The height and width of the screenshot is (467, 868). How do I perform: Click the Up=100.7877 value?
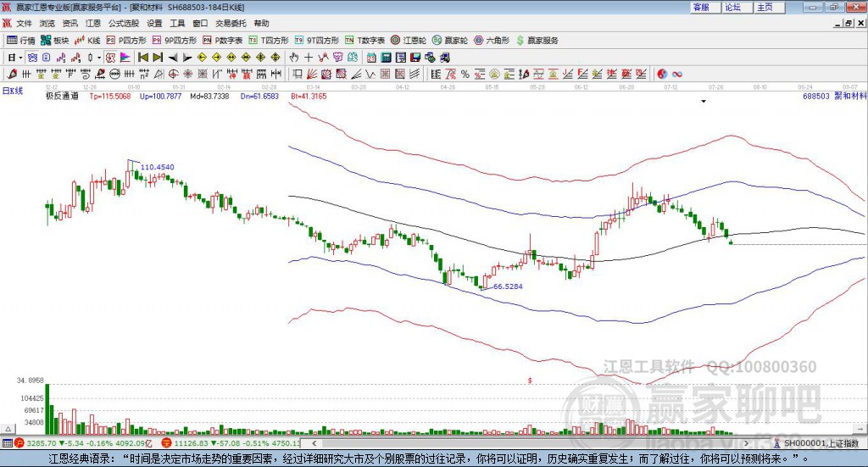click(160, 97)
